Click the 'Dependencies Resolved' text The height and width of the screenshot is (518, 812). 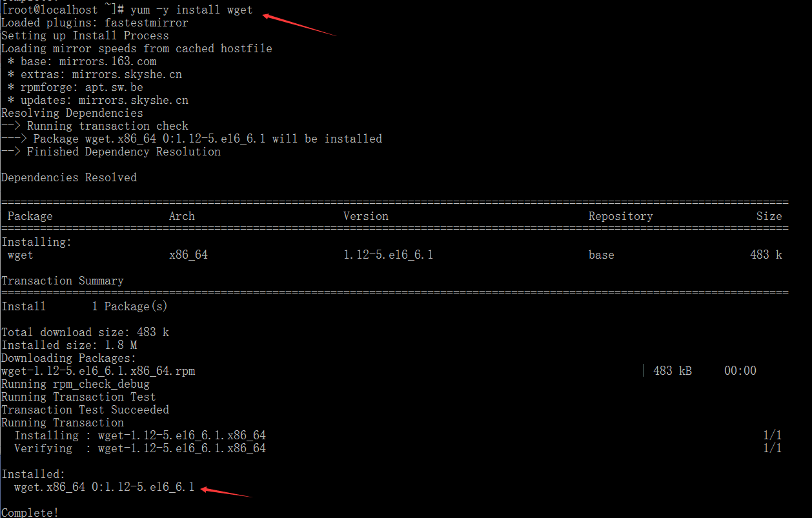pyautogui.click(x=69, y=177)
